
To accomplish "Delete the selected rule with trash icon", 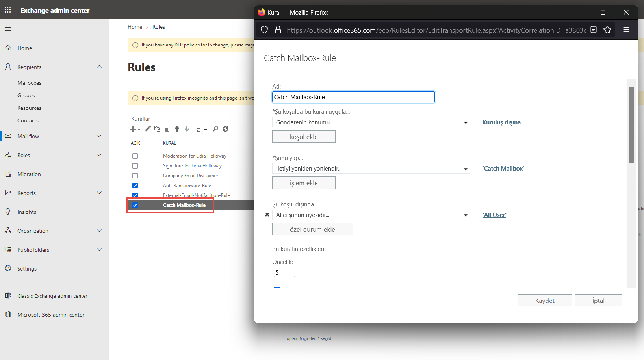I will [167, 129].
